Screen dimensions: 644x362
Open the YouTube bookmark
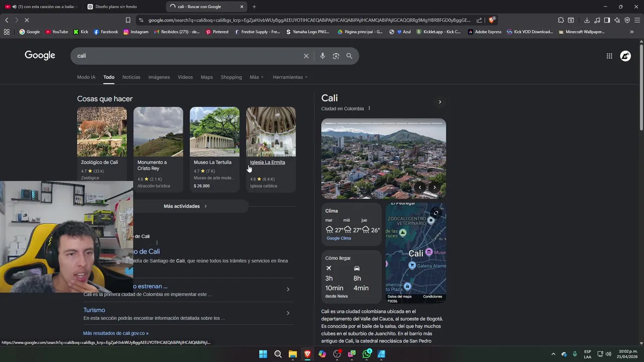(x=56, y=32)
